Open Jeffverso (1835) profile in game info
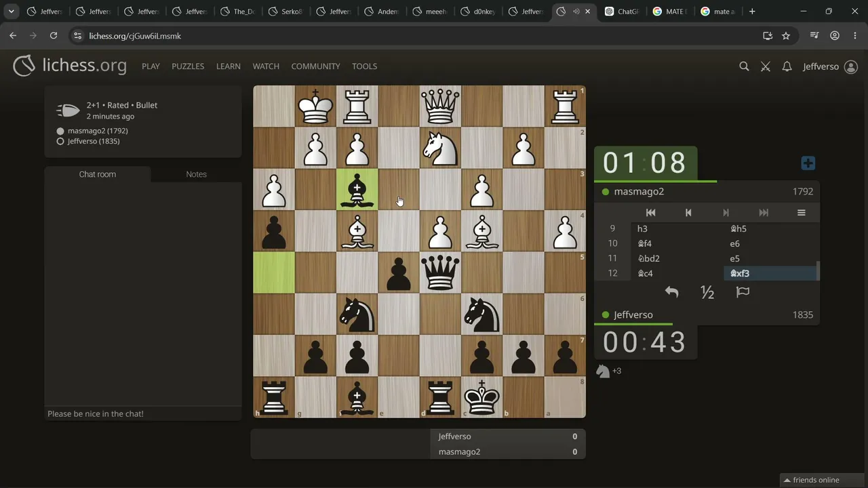Image resolution: width=868 pixels, height=488 pixels. point(94,142)
